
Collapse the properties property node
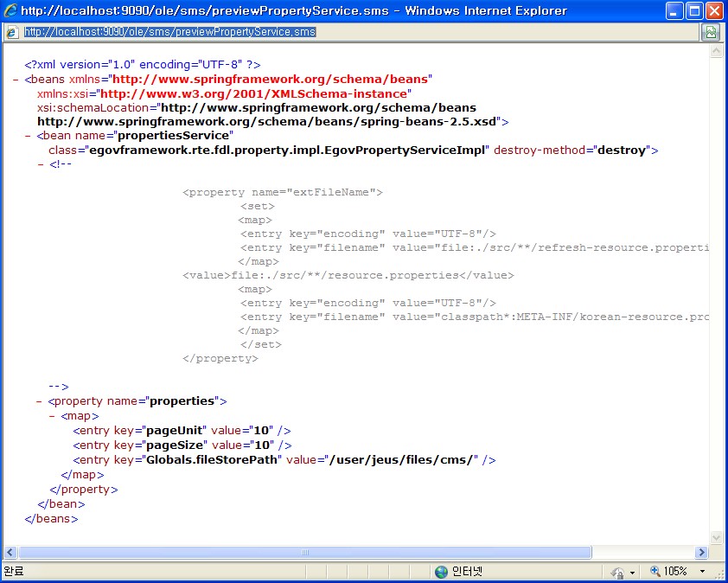40,401
